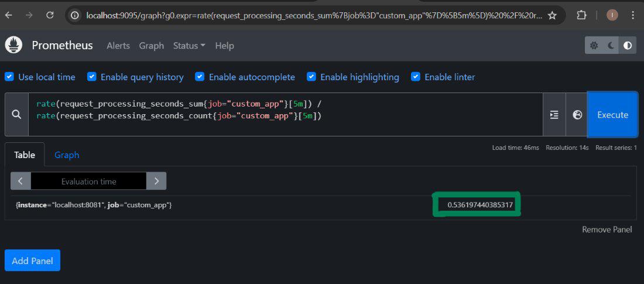Open Alerts in navigation bar
The image size is (644, 284).
[x=118, y=46]
